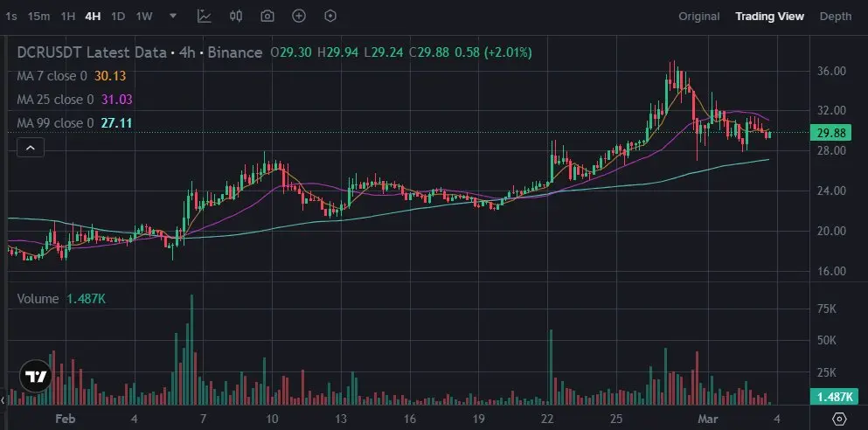This screenshot has height=430, width=868.
Task: Click the open value O29.30 in header
Action: click(291, 52)
